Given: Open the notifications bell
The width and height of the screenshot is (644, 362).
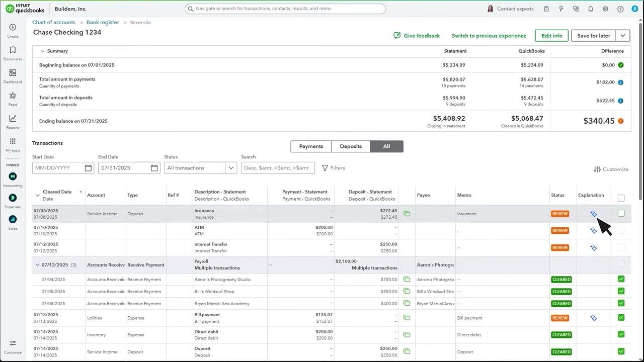Looking at the screenshot, I should pyautogui.click(x=591, y=9).
